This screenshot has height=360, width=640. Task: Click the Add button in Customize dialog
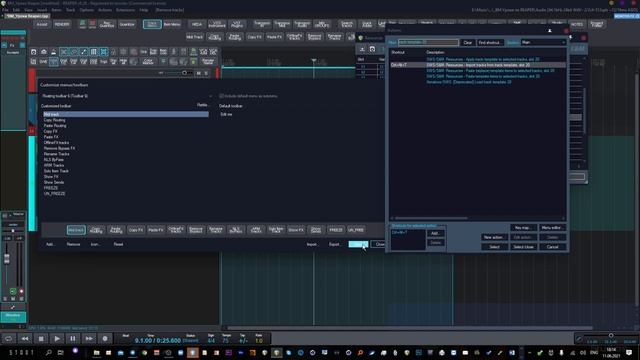[x=50, y=244]
